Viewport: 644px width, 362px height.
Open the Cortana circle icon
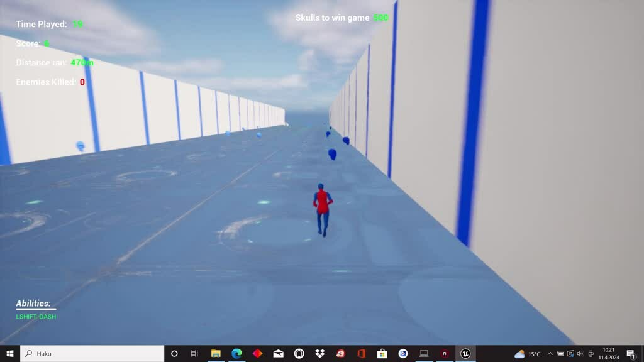pos(174,354)
